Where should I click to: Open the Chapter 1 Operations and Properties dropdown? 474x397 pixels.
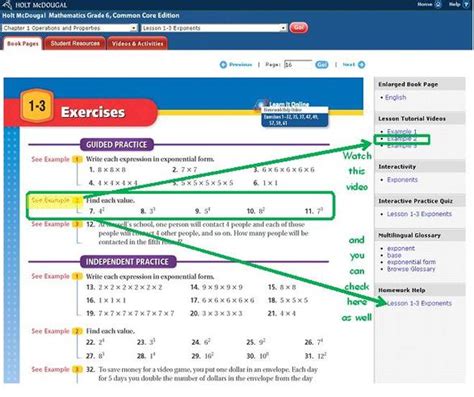(x=69, y=28)
